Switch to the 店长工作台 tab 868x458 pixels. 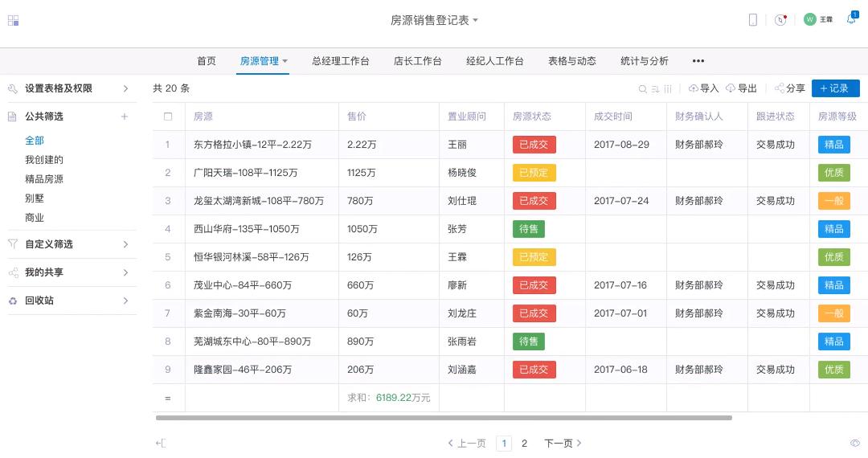(417, 61)
